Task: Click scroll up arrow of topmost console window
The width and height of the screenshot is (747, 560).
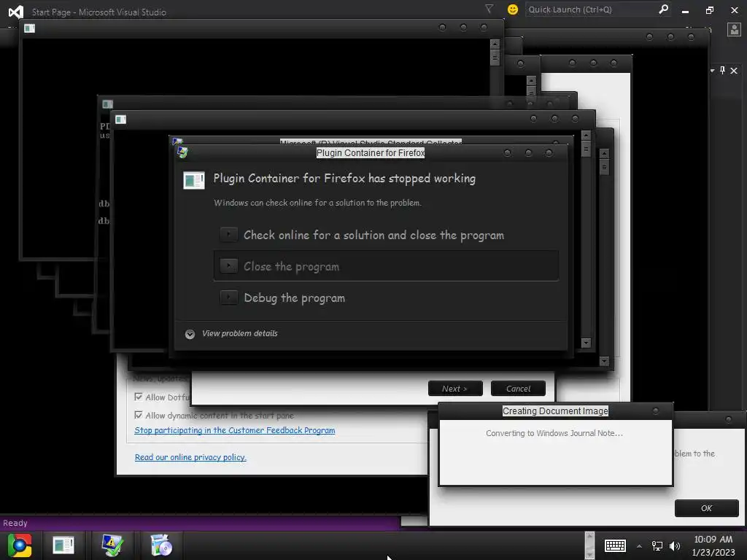Action: pyautogui.click(x=495, y=44)
